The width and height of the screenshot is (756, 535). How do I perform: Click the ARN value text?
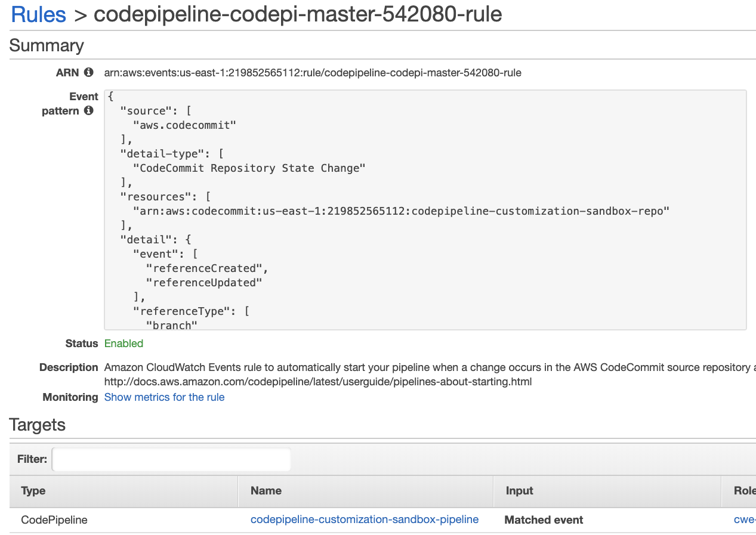tap(313, 73)
